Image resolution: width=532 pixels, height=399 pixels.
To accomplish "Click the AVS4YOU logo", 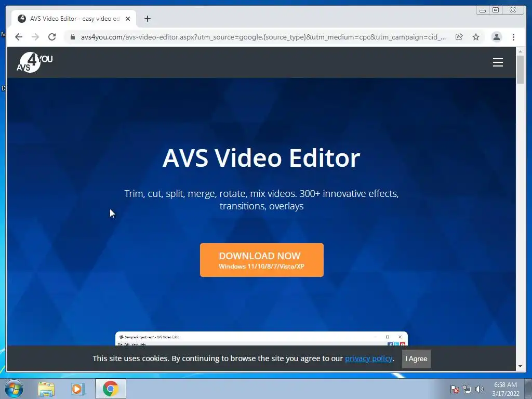I will point(35,62).
